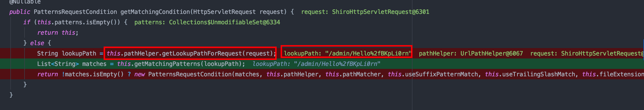The image size is (644, 110).
Task: Click the 'return this;' statement
Action: 58,33
